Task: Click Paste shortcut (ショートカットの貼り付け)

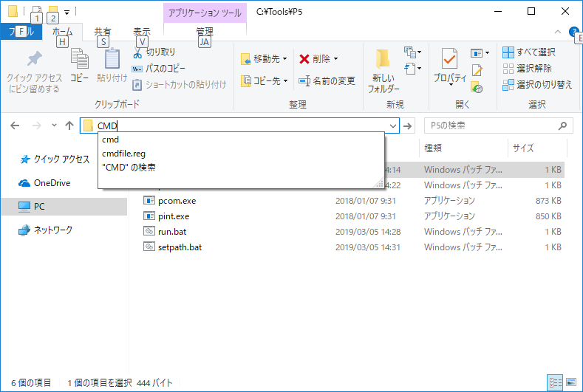Action: pos(179,85)
